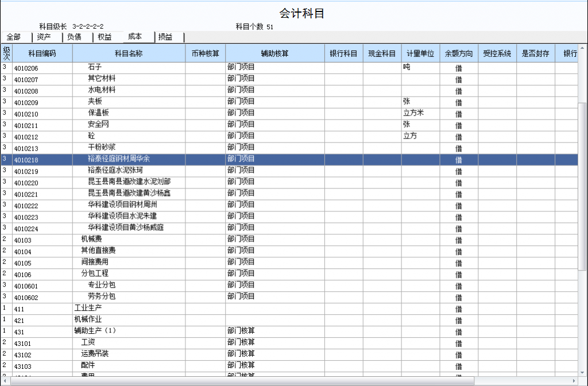Select account code 4010218
The width and height of the screenshot is (588, 386).
[x=26, y=160]
